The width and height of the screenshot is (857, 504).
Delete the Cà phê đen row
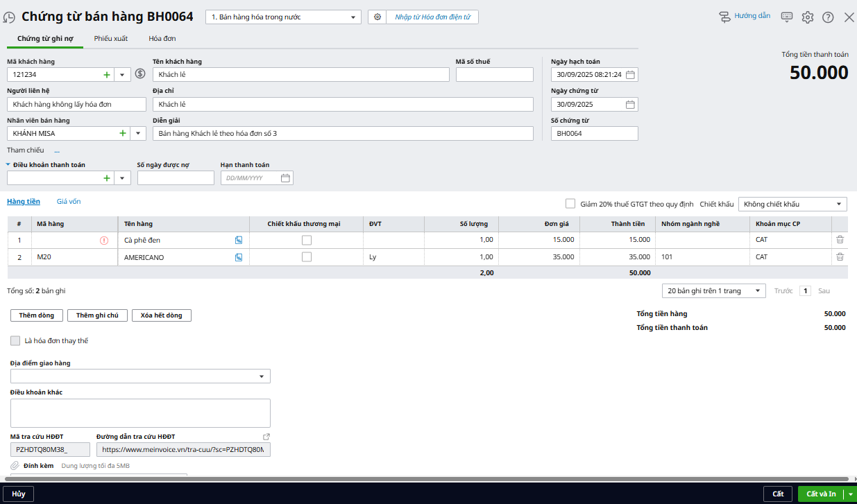pyautogui.click(x=840, y=240)
